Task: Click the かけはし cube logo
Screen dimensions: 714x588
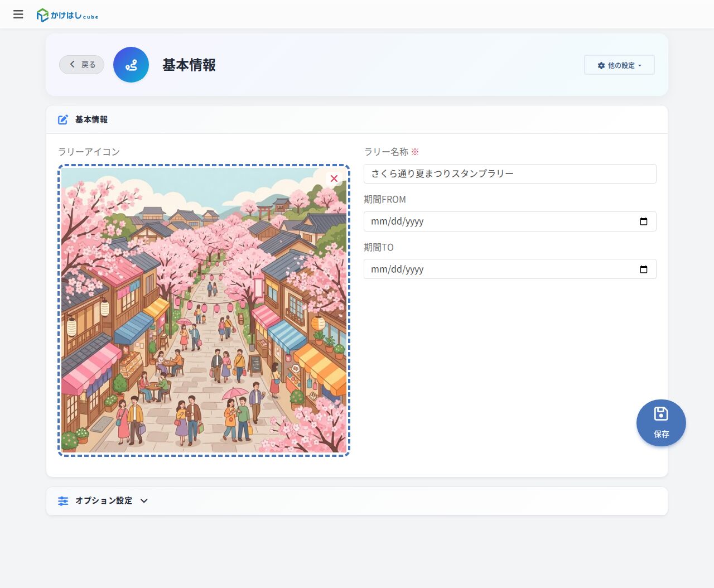Action: [x=67, y=15]
